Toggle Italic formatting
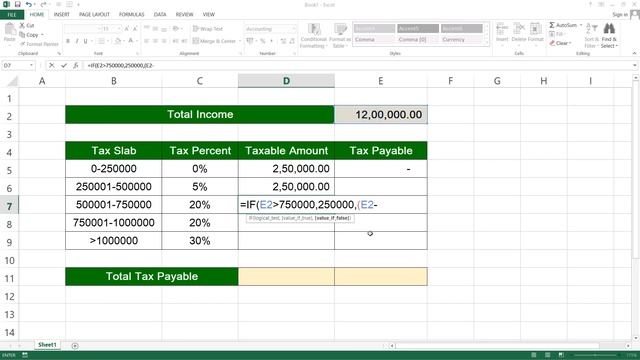The image size is (640, 360). point(77,41)
